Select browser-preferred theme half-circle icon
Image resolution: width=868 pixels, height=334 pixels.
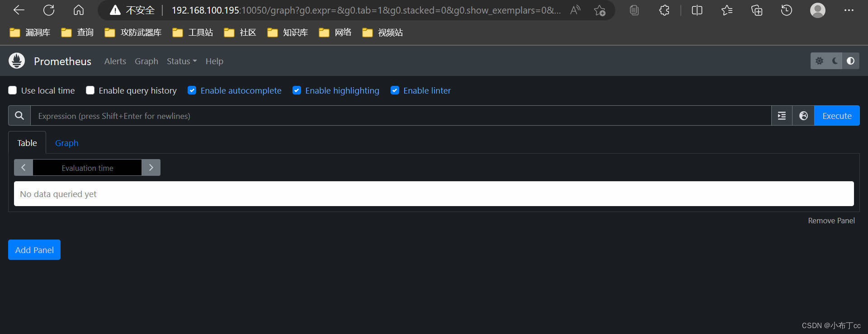coord(850,61)
